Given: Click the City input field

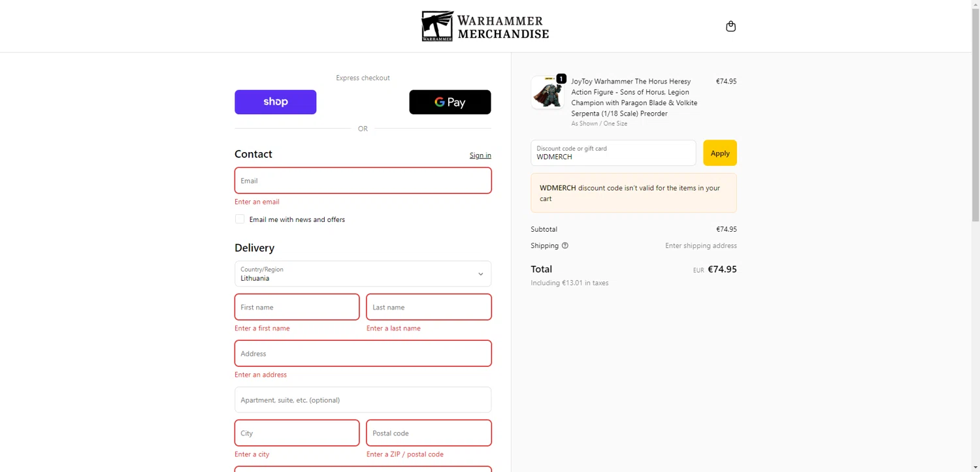Looking at the screenshot, I should click(x=297, y=433).
